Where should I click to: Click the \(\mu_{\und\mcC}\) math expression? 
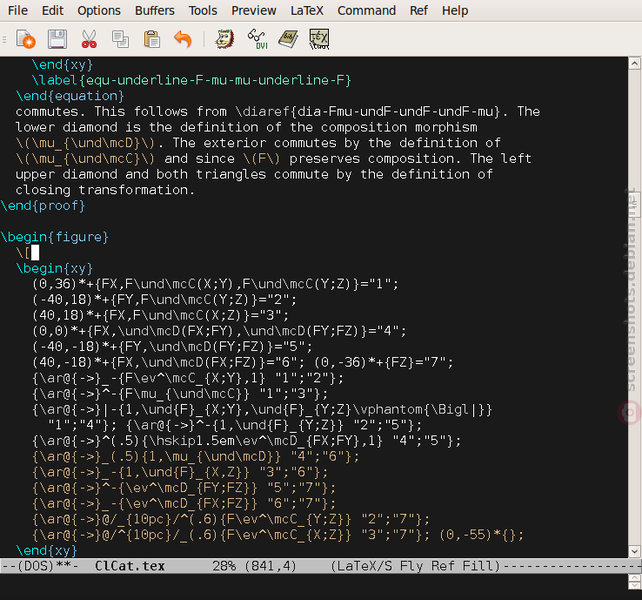(85, 159)
